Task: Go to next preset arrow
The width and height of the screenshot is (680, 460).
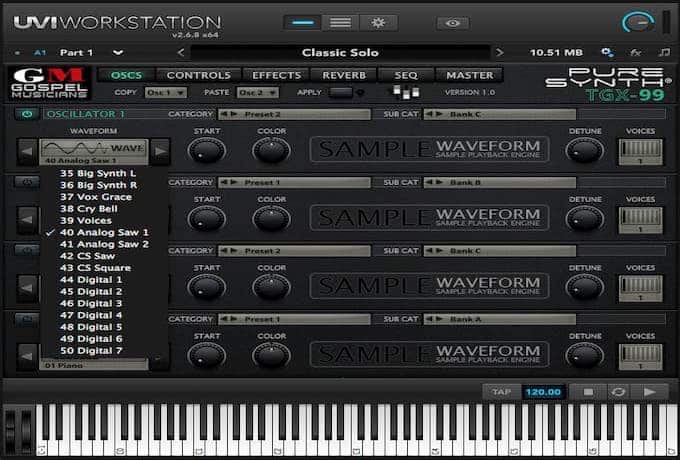Action: click(x=500, y=52)
